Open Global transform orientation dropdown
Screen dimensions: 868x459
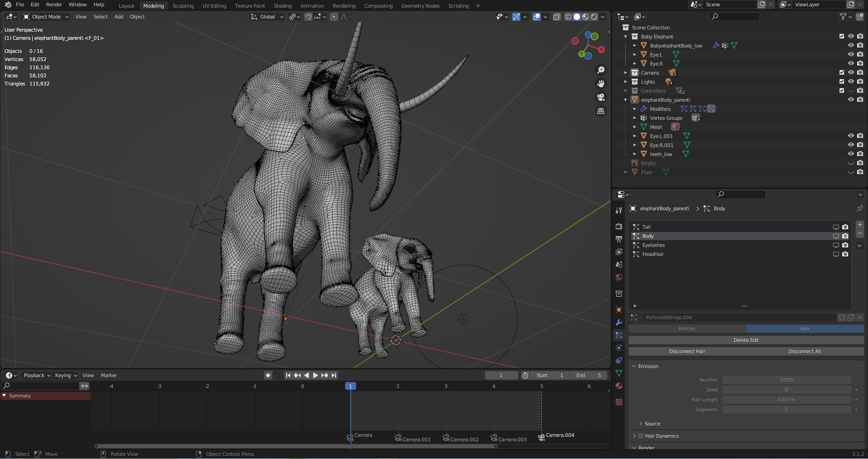[267, 17]
